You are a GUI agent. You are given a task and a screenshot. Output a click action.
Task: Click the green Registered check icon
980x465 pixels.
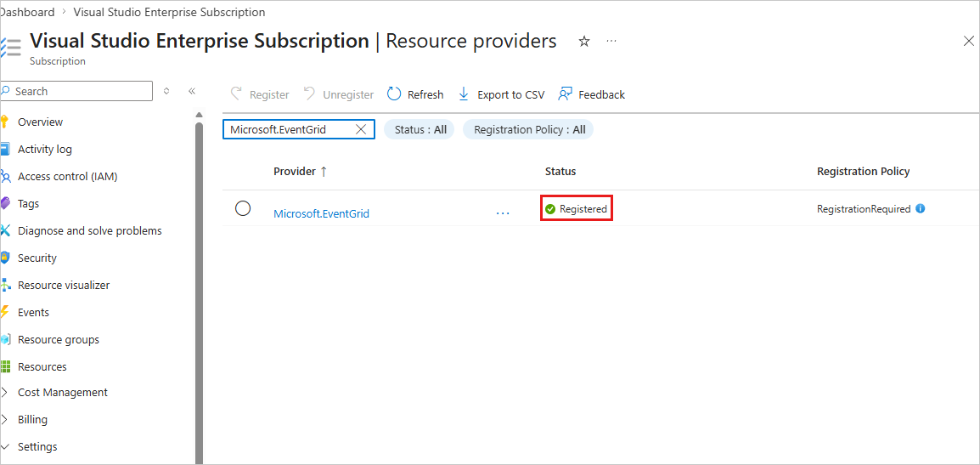coord(550,209)
